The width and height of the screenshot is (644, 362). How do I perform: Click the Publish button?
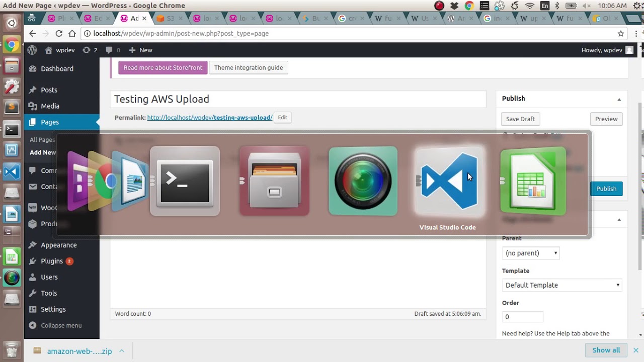point(606,189)
